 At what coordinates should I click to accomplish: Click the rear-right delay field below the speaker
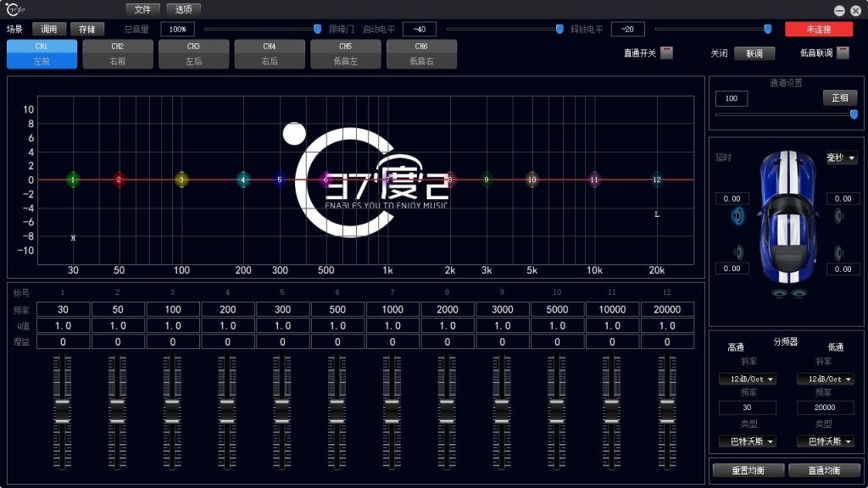click(843, 269)
